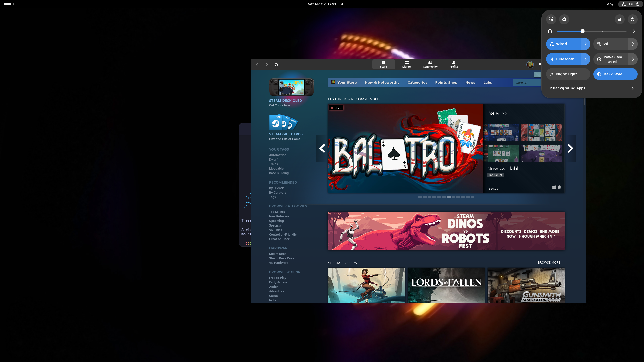Open system settings gear icon
Viewport: 644px width, 362px height.
tap(564, 19)
